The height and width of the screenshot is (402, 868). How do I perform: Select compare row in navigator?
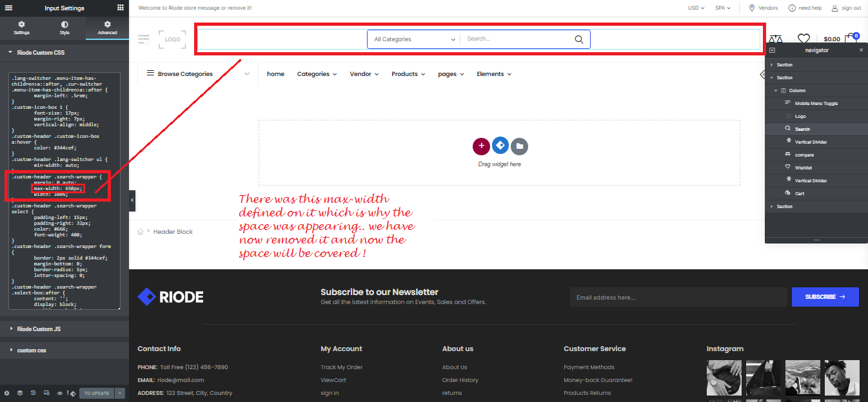(x=816, y=155)
